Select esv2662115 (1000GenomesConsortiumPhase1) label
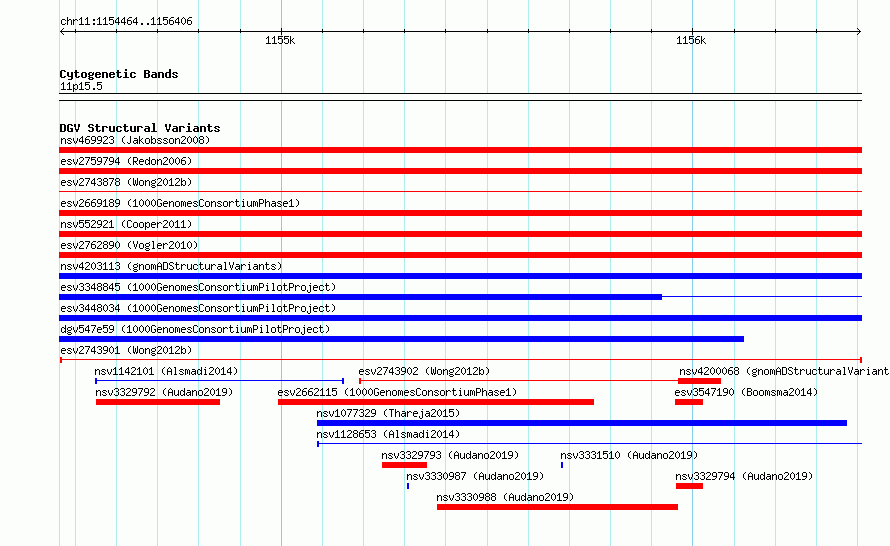 (x=397, y=392)
